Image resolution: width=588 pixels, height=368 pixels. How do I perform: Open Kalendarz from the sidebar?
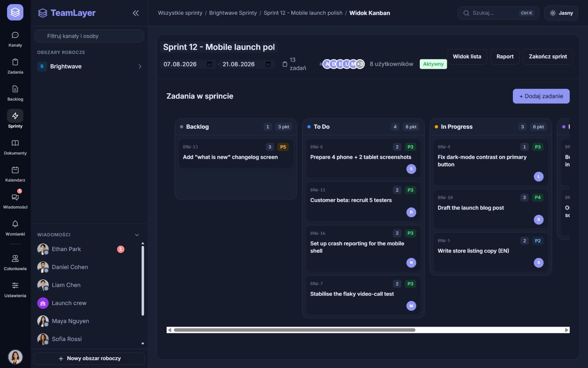(x=15, y=174)
